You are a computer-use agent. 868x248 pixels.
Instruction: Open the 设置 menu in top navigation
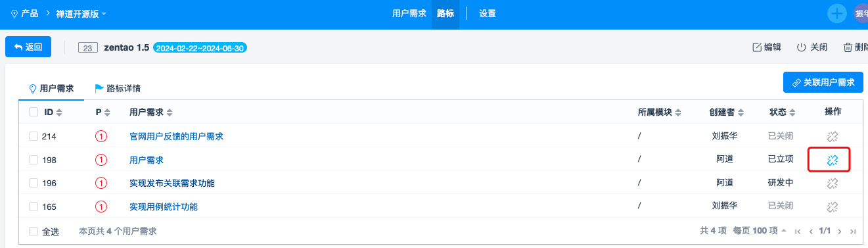488,13
